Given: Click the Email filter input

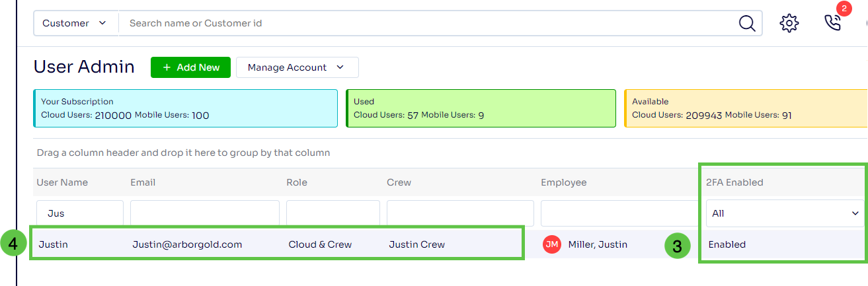Looking at the screenshot, I should [204, 213].
